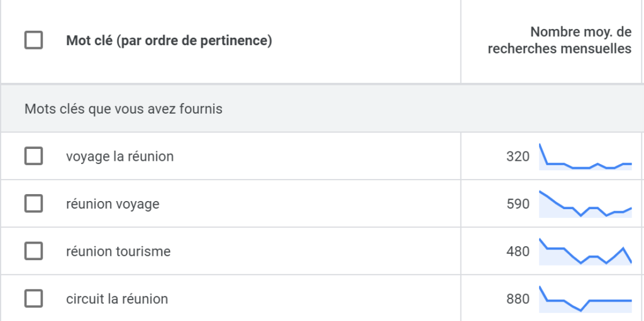This screenshot has width=644, height=321.
Task: Click the circuit la réunion keyword text
Action: click(x=117, y=299)
